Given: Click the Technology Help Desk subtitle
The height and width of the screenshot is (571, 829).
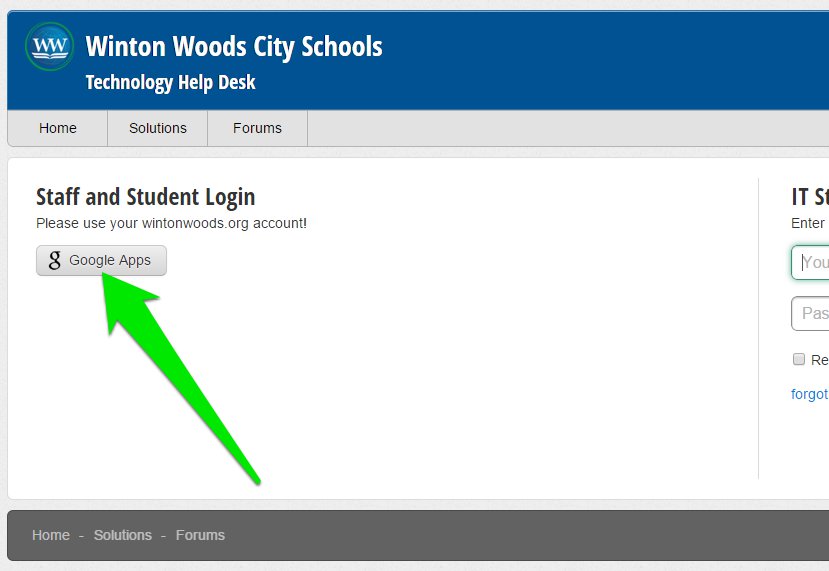Looking at the screenshot, I should click(x=170, y=82).
